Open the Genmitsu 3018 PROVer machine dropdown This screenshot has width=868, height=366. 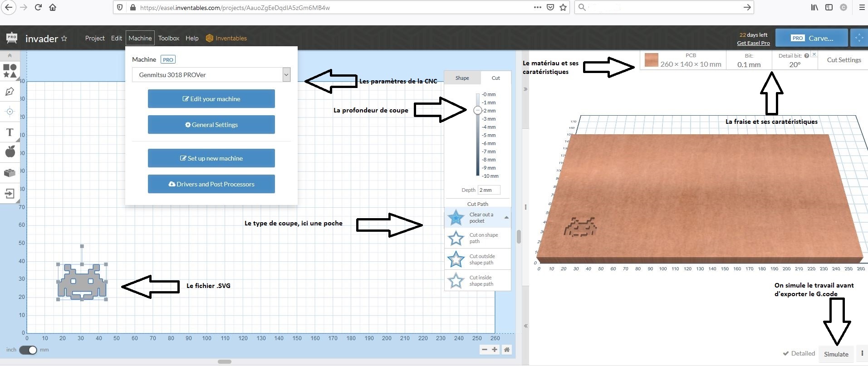point(211,75)
